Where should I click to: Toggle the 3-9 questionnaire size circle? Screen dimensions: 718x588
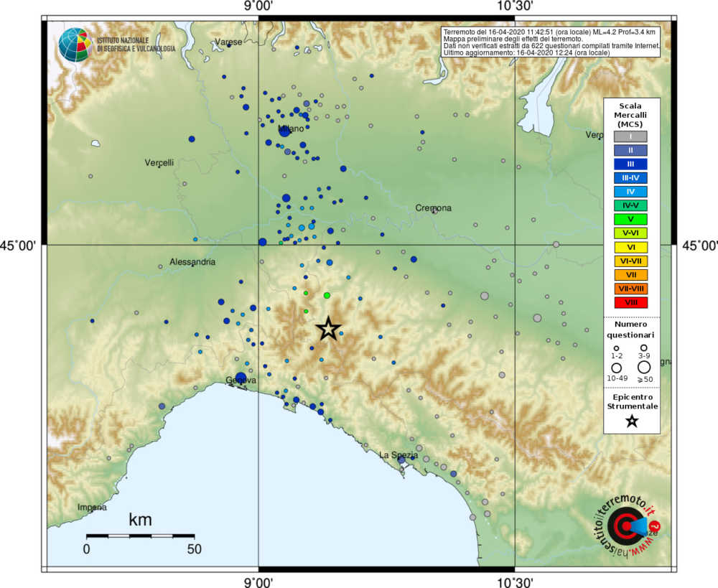click(642, 347)
